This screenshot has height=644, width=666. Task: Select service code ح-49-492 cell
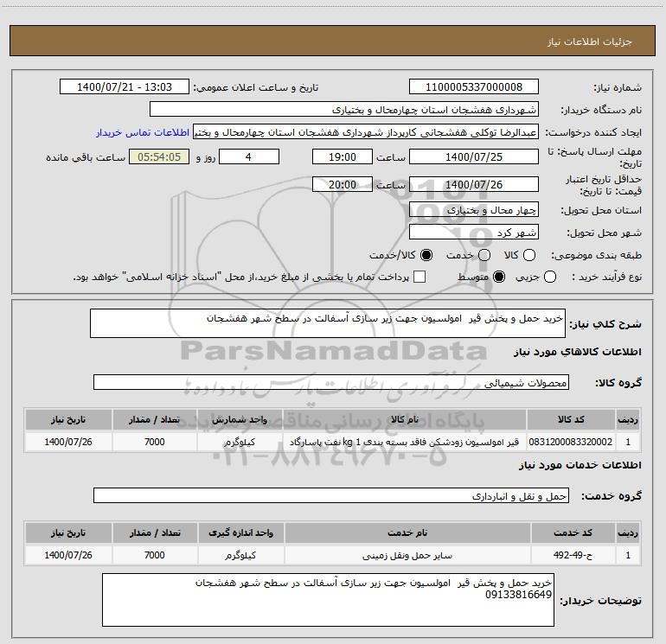[x=573, y=555]
